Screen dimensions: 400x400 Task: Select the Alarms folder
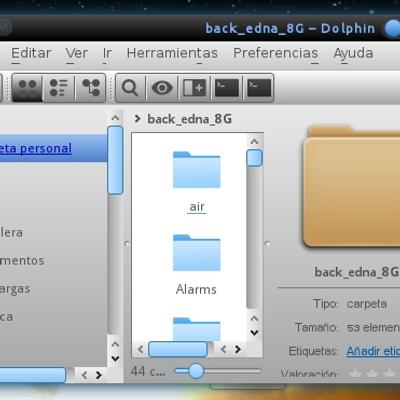point(197,265)
